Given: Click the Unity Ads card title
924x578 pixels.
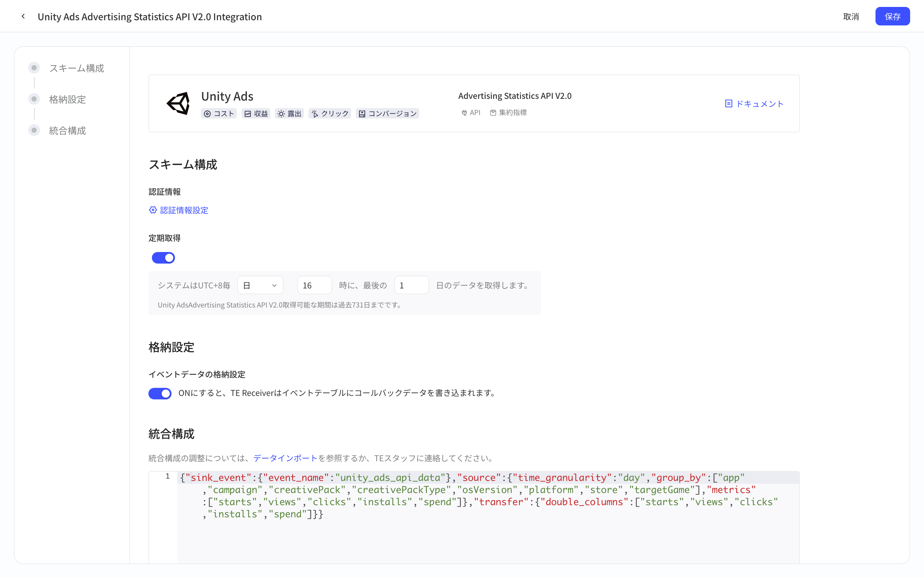Looking at the screenshot, I should coord(227,96).
